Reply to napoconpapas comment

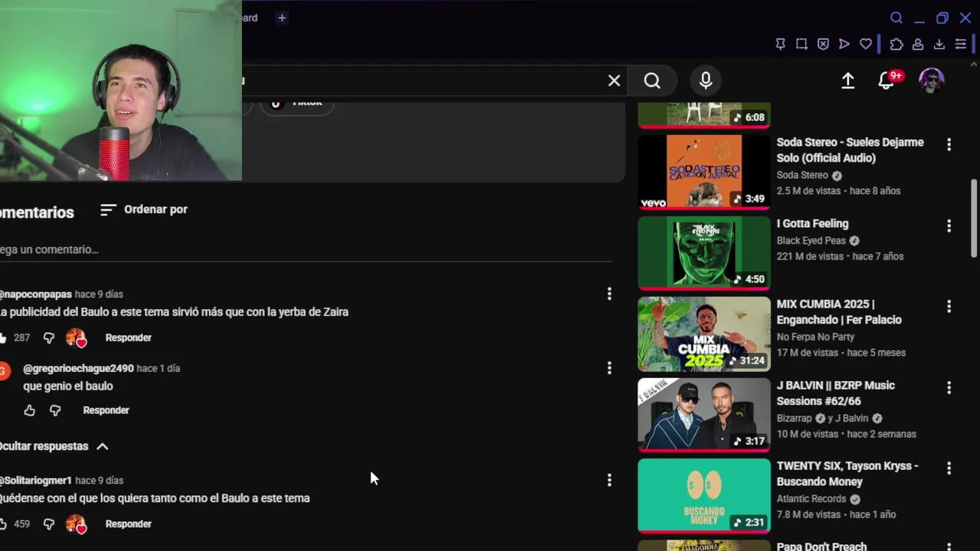coord(129,337)
